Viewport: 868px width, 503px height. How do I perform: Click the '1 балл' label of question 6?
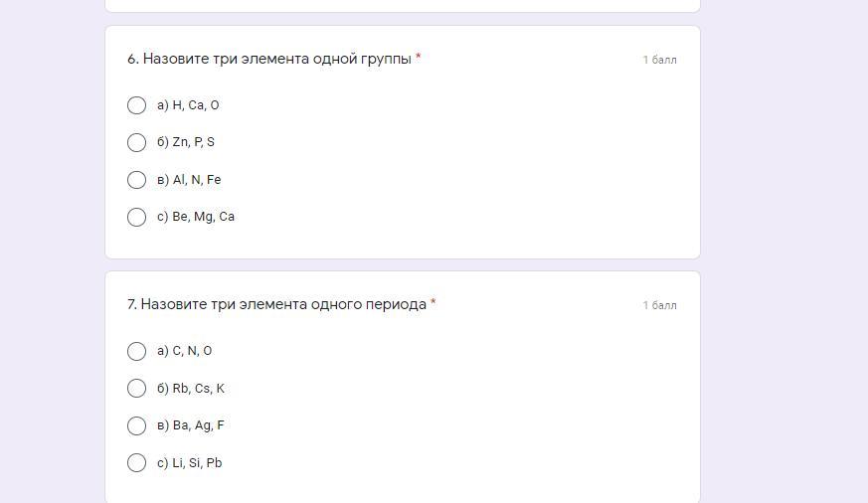[659, 60]
